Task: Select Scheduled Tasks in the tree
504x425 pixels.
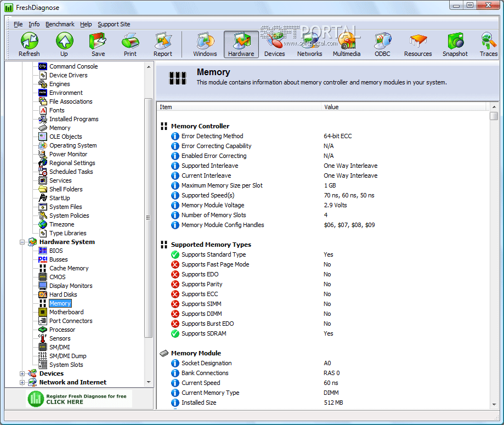Action: (71, 172)
